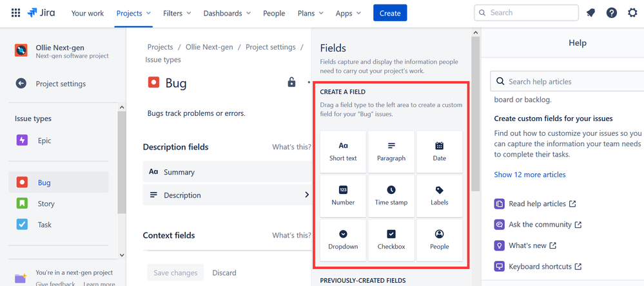This screenshot has height=286, width=644.
Task: Open the settings gear icon
Action: (632, 13)
